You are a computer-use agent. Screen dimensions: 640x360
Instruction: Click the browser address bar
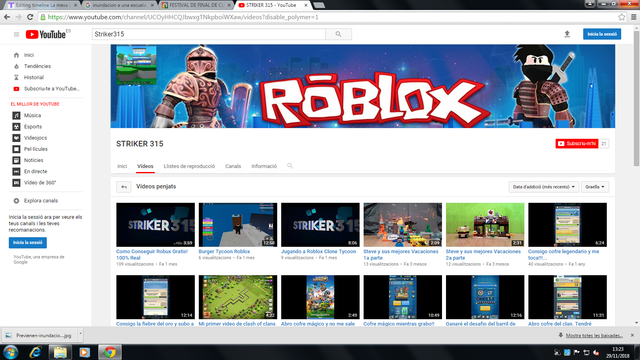[x=327, y=17]
